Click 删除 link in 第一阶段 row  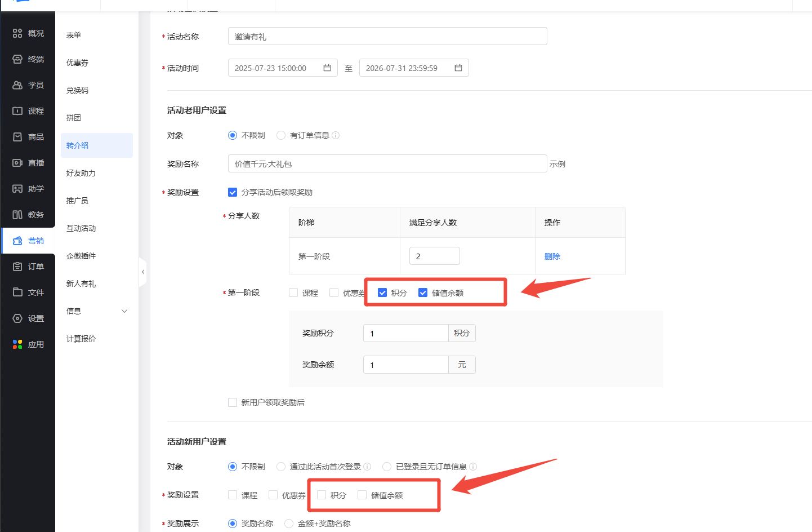coord(552,256)
